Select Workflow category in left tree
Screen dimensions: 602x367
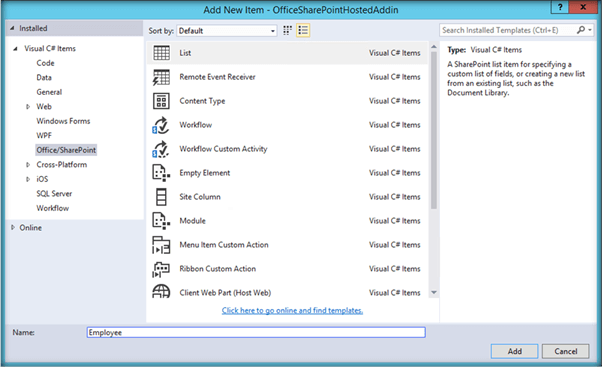coord(53,208)
